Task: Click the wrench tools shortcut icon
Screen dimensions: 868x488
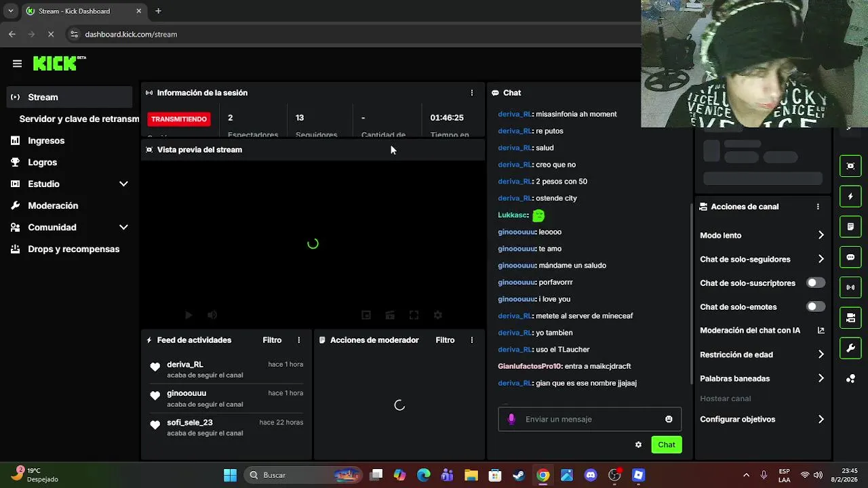Action: (850, 348)
